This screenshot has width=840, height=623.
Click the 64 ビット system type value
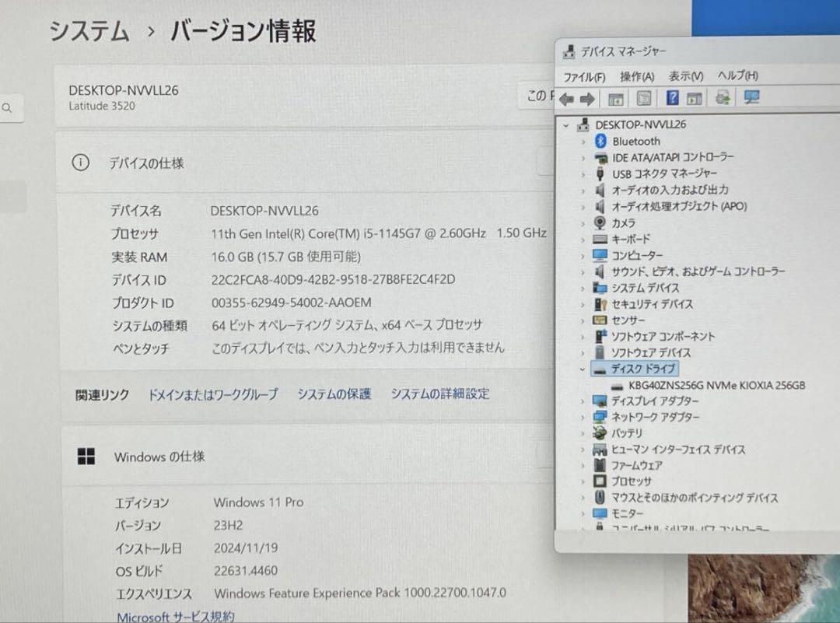tap(347, 325)
